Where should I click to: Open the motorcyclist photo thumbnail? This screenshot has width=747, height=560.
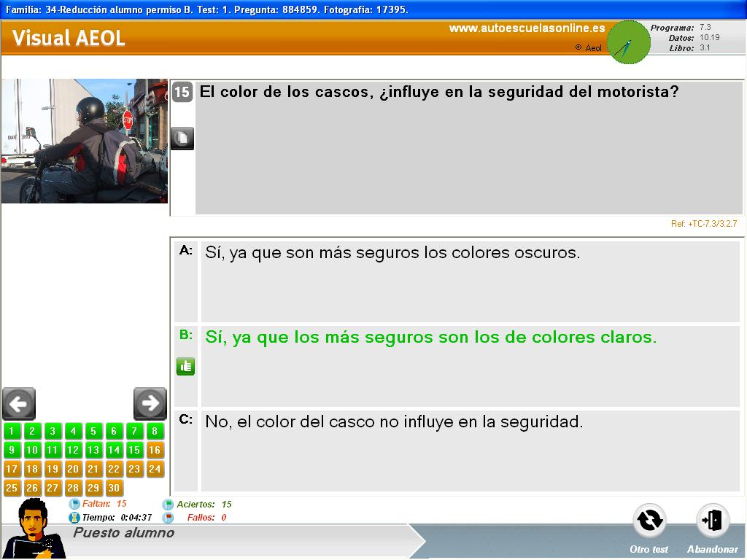coord(85,141)
